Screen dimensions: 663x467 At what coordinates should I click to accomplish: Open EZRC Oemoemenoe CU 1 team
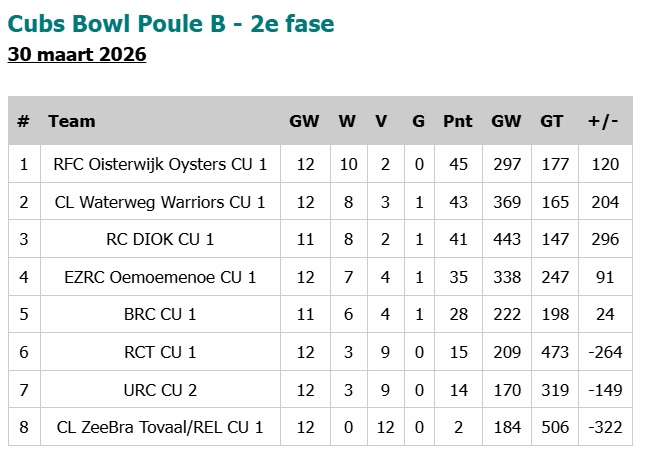pyautogui.click(x=160, y=277)
